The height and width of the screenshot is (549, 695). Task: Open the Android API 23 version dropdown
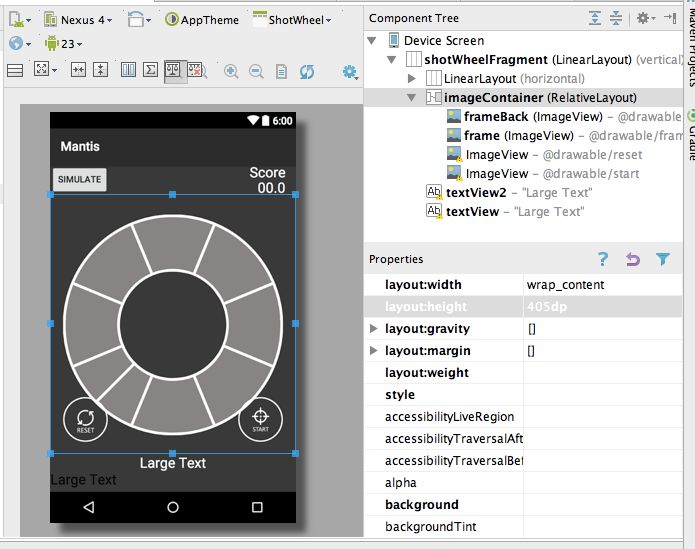pyautogui.click(x=63, y=44)
